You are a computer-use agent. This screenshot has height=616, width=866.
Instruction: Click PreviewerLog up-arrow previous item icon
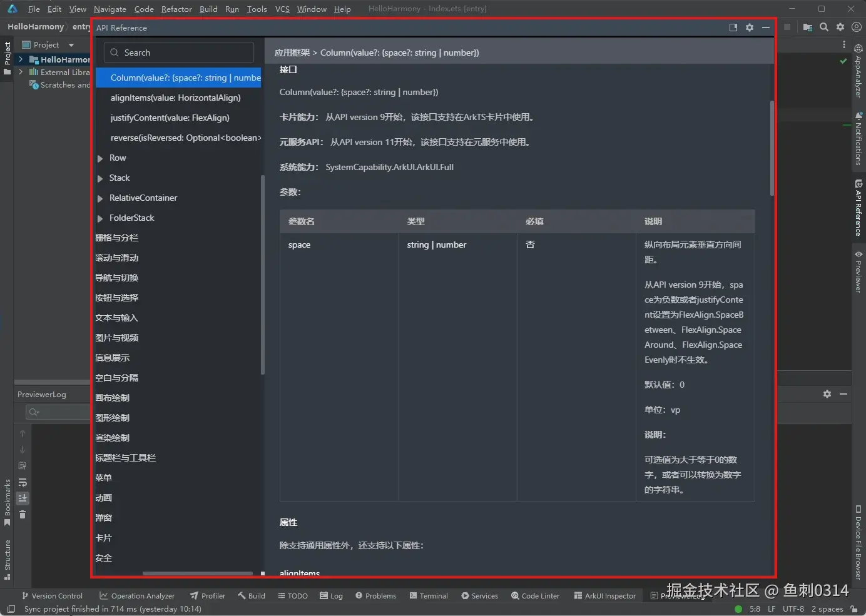point(23,433)
